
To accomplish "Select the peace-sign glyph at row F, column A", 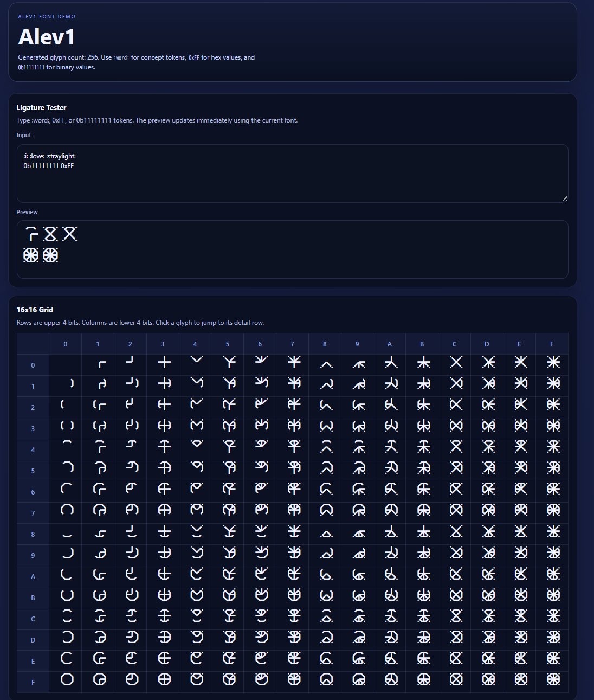I will [391, 679].
